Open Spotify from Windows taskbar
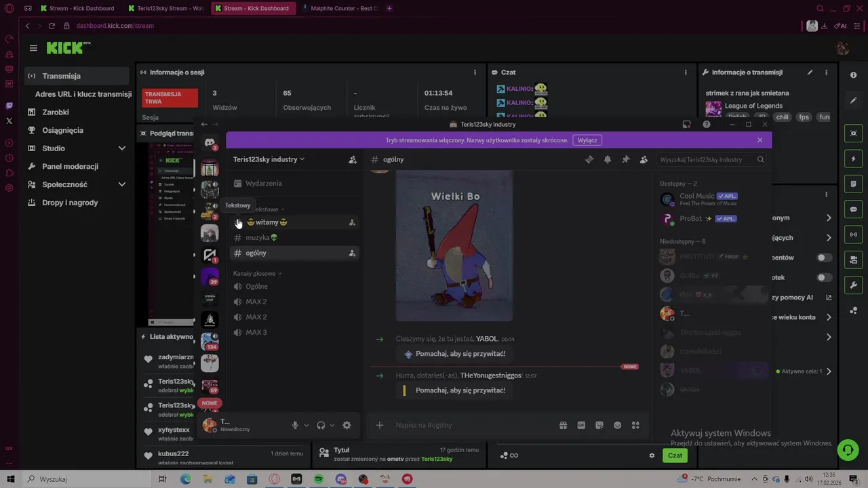 (319, 479)
